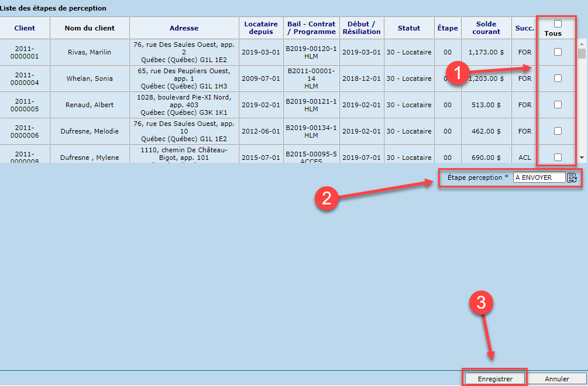Click the table scrollbar down arrow
588x386 pixels.
[581, 158]
